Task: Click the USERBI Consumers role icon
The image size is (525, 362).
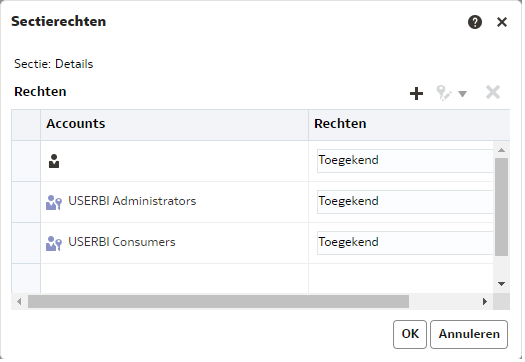Action: pos(54,243)
